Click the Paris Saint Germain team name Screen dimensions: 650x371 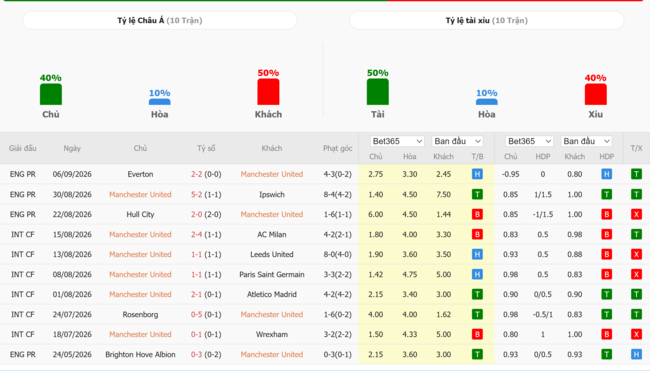(272, 274)
